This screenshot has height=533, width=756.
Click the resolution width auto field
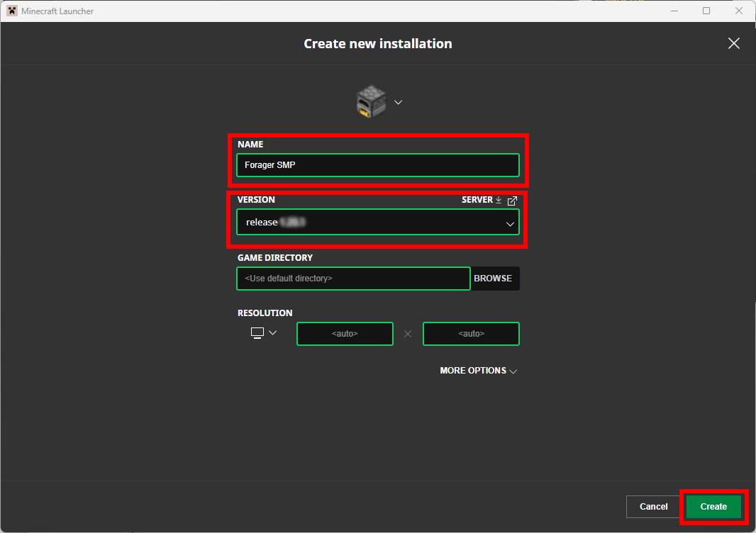click(x=345, y=334)
